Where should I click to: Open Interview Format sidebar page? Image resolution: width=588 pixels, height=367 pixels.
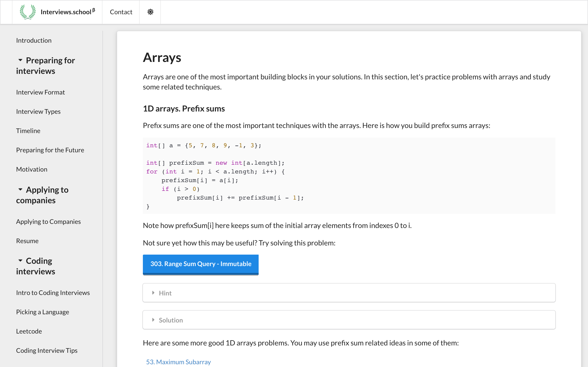tap(40, 92)
